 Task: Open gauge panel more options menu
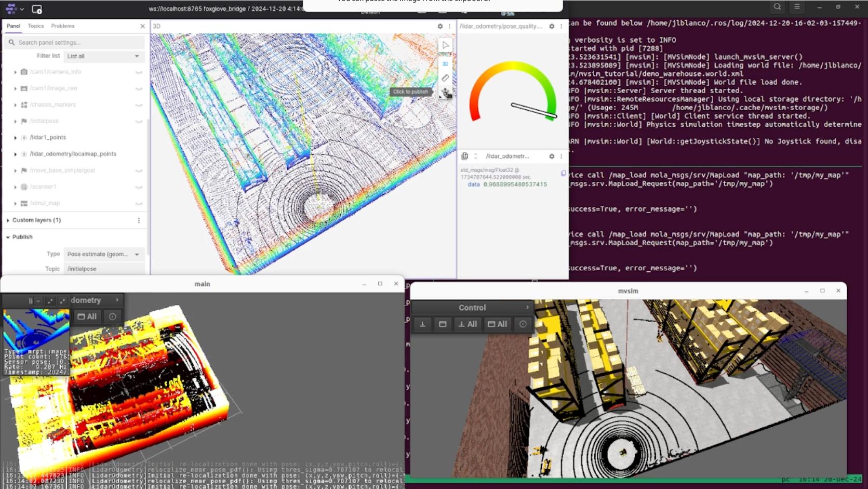(562, 26)
